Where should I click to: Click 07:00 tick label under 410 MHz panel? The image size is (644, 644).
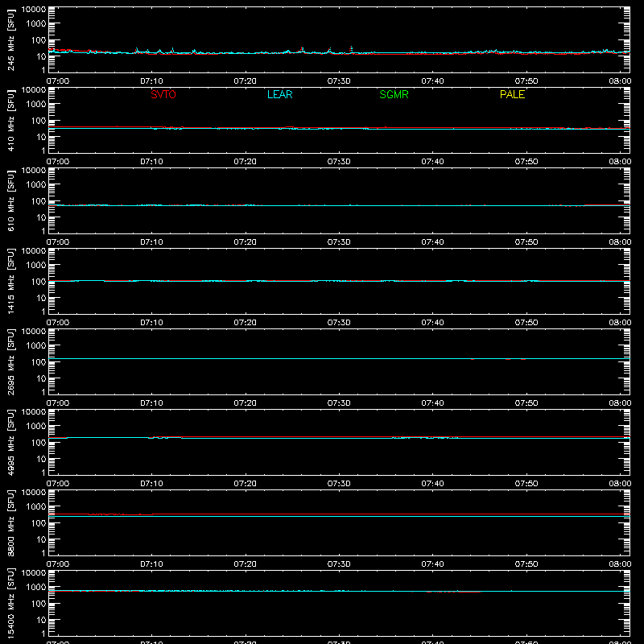click(58, 162)
